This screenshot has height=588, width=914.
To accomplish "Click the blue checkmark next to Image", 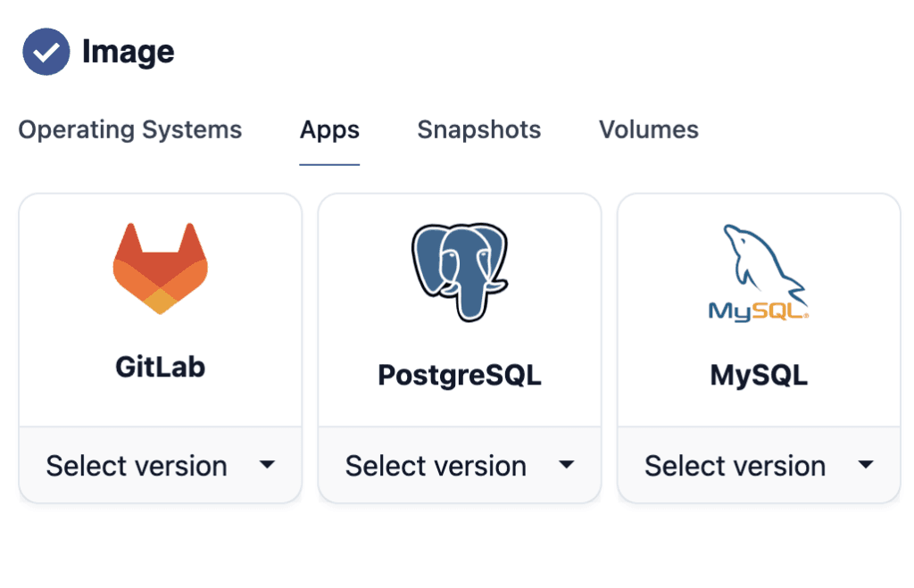I will pos(46,52).
